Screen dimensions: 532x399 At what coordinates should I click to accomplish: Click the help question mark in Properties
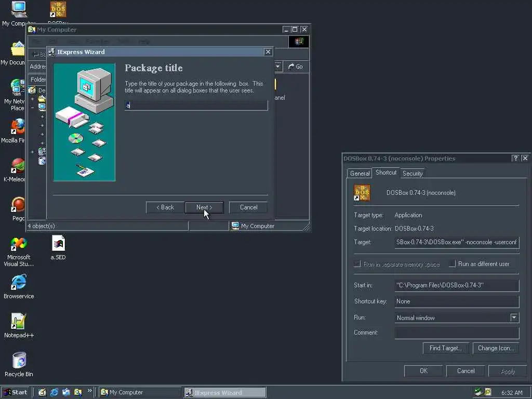point(515,158)
